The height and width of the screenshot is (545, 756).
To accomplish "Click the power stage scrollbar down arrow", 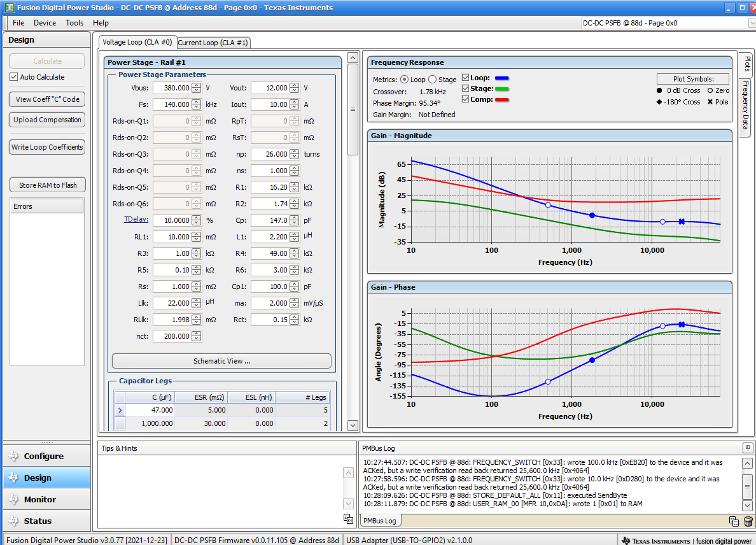I will pyautogui.click(x=353, y=425).
